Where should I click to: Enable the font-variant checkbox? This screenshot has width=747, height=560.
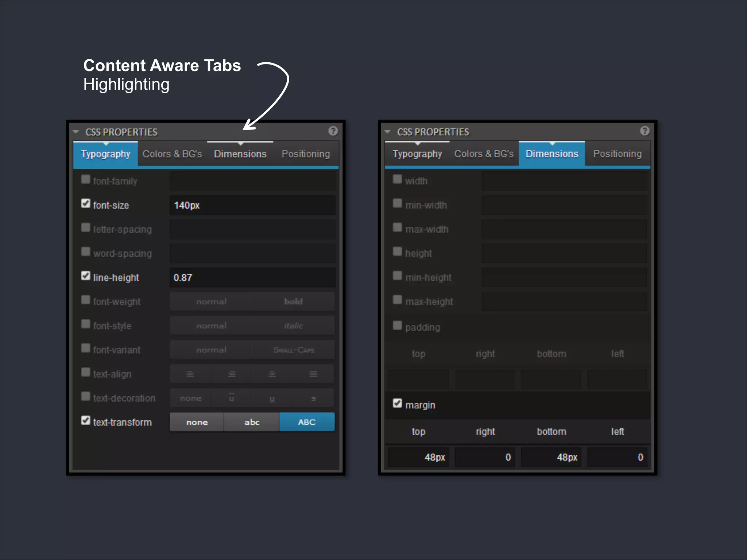point(86,348)
